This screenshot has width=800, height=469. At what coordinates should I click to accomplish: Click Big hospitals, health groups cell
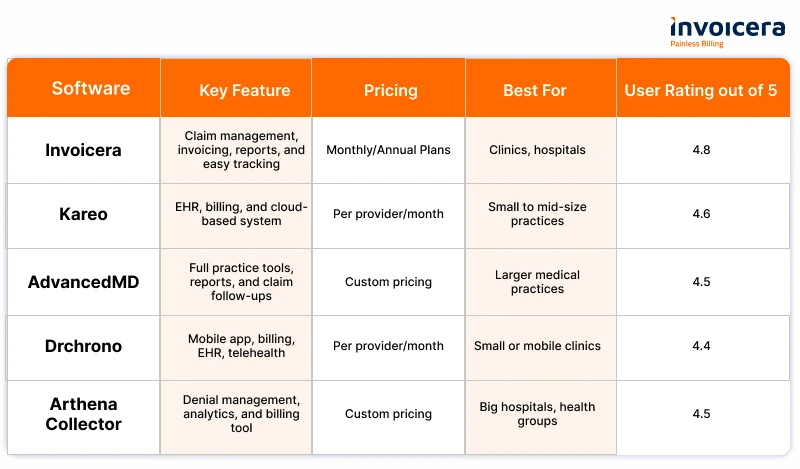pos(537,414)
